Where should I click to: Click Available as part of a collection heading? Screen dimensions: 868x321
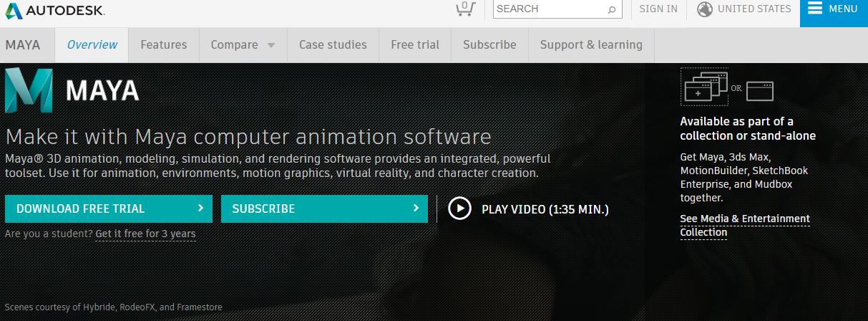point(748,128)
